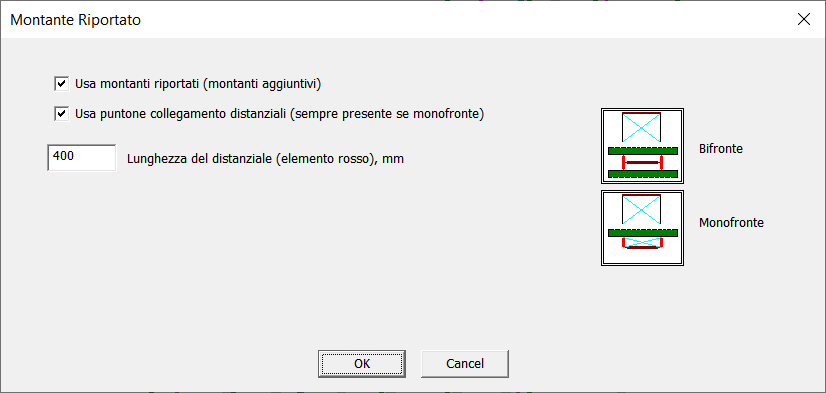
Task: Toggle the 'Usa puntone collegamento distanziali' checkbox
Action: click(x=62, y=114)
